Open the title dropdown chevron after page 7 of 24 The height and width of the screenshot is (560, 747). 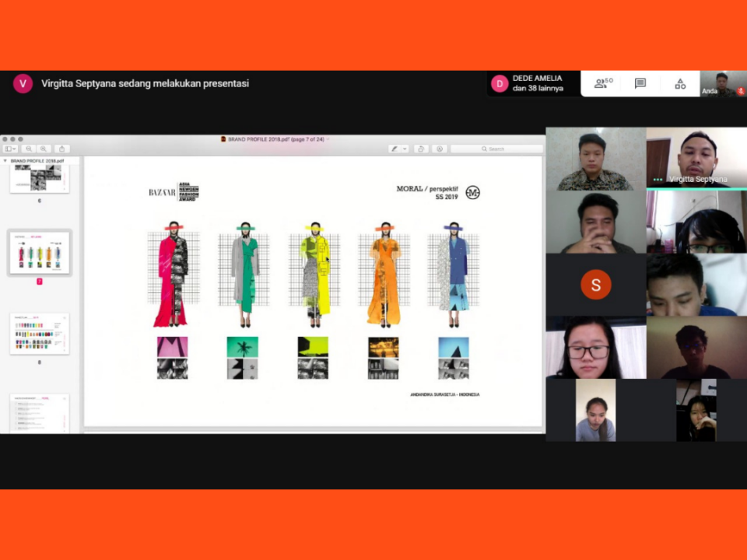(328, 139)
